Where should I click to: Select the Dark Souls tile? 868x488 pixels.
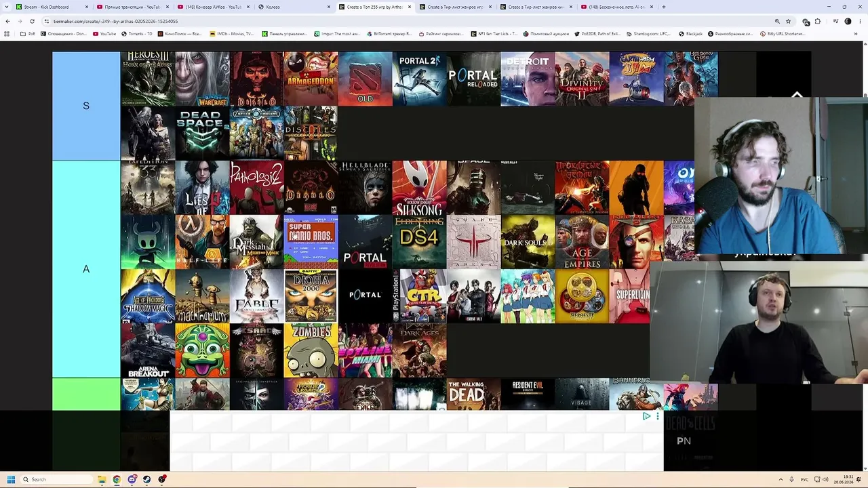click(x=528, y=242)
